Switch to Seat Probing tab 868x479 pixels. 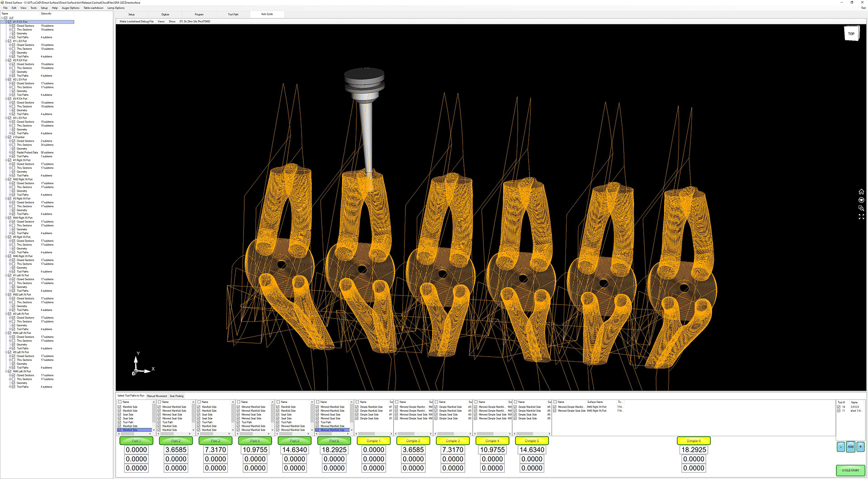click(x=176, y=396)
